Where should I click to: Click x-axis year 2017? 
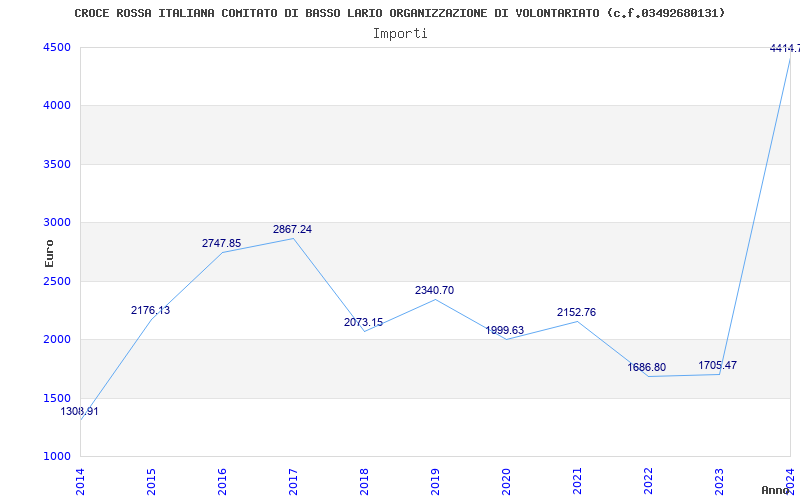(x=293, y=481)
